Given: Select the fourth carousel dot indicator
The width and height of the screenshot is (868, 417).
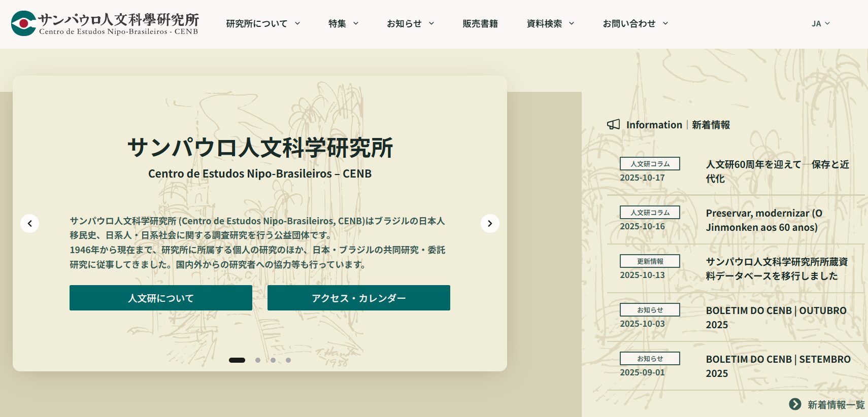Looking at the screenshot, I should click(288, 360).
